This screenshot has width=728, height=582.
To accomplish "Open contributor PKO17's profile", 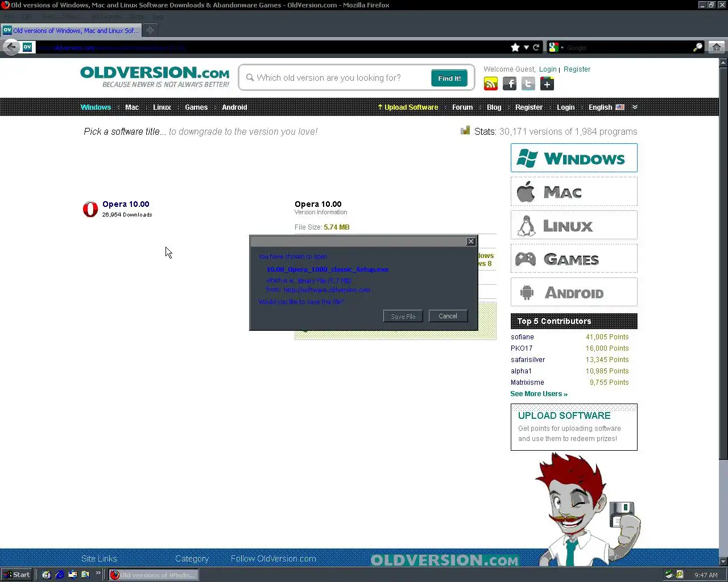I will point(522,348).
